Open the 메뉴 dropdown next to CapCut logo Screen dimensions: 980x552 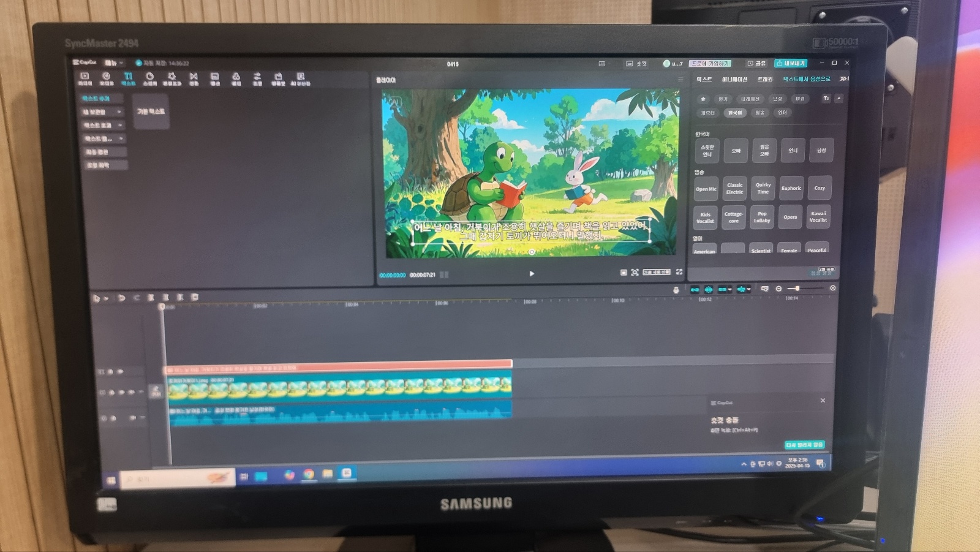pos(113,63)
